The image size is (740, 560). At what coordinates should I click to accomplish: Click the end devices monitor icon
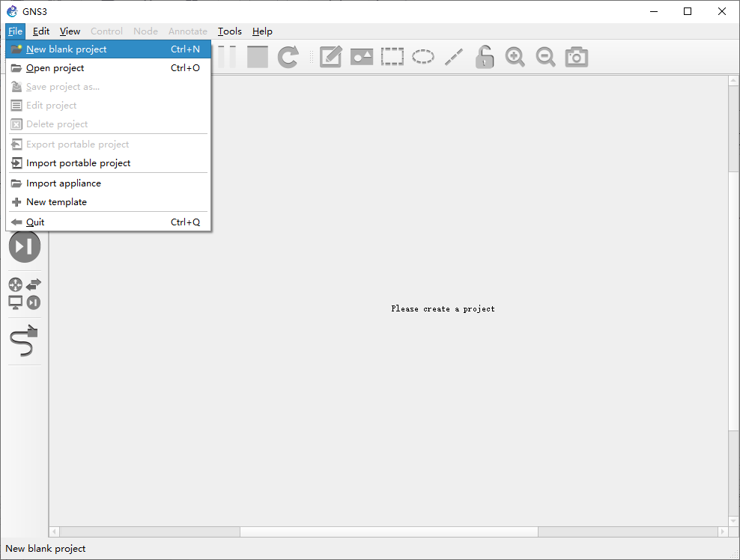point(16,302)
